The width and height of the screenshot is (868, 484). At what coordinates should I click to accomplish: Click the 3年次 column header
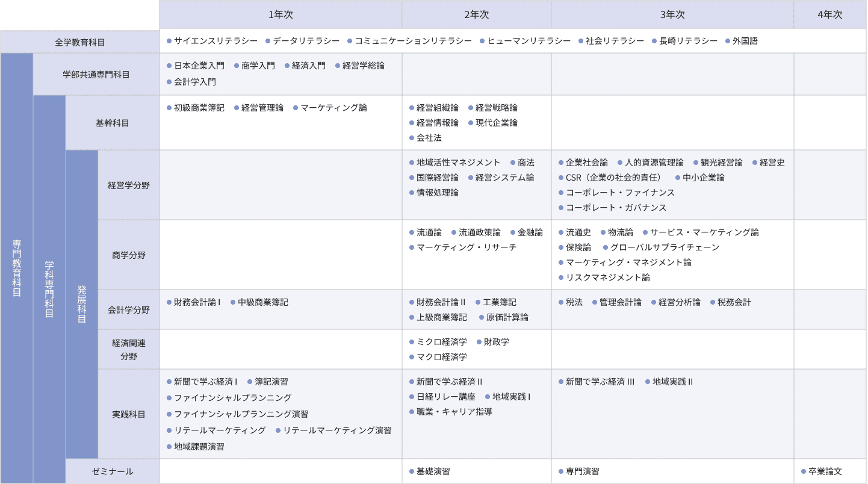672,14
